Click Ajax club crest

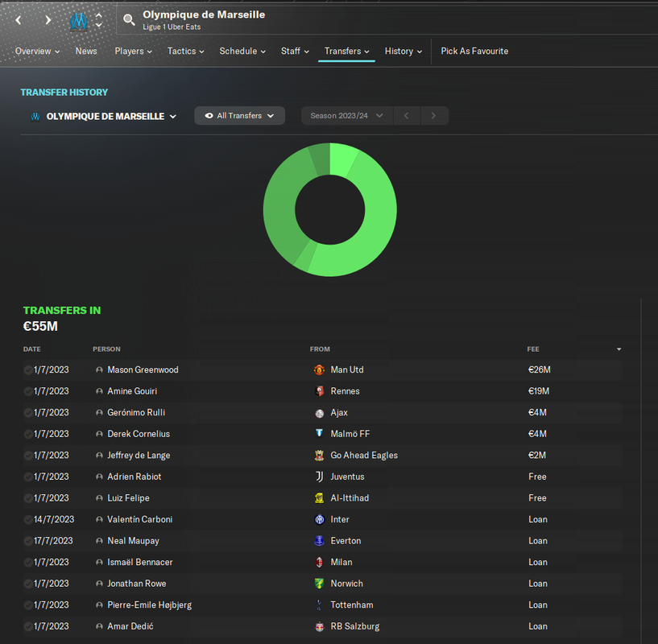point(320,413)
